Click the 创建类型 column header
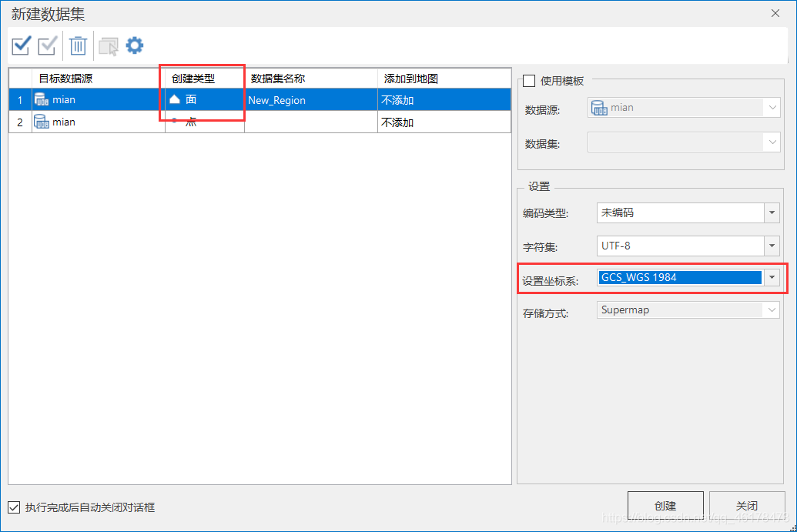The image size is (797, 532). [205, 79]
